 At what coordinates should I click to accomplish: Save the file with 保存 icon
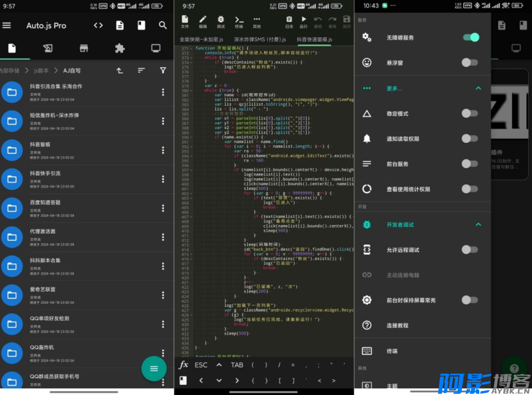(346, 22)
